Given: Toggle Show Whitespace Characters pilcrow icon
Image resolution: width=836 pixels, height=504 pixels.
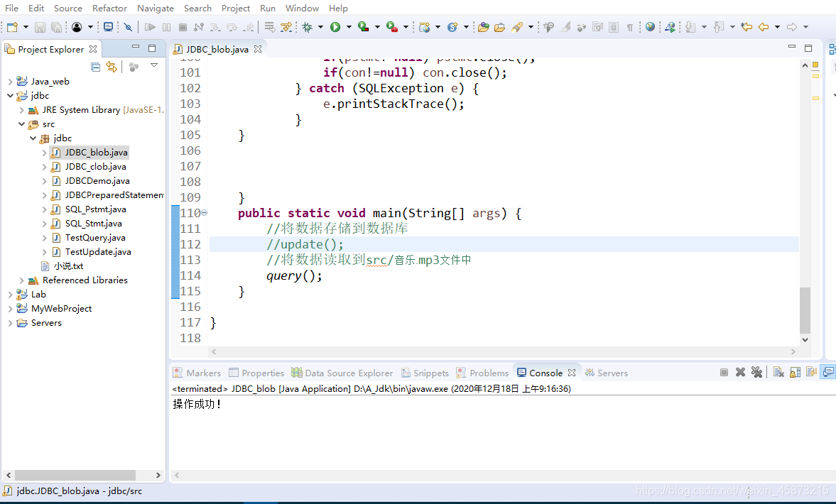Looking at the screenshot, I should pyautogui.click(x=630, y=27).
